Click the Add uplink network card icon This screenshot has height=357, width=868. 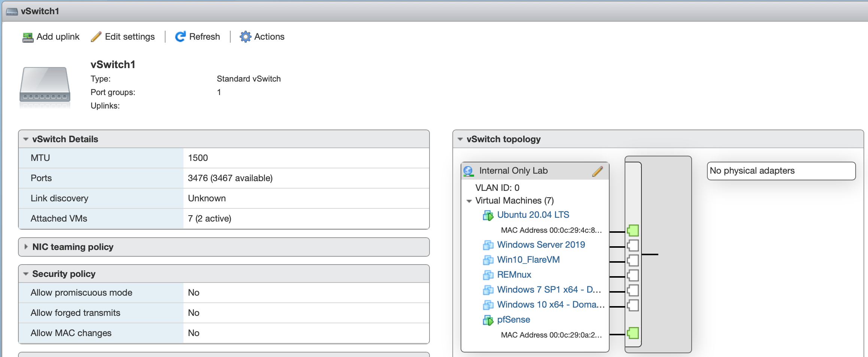point(28,37)
